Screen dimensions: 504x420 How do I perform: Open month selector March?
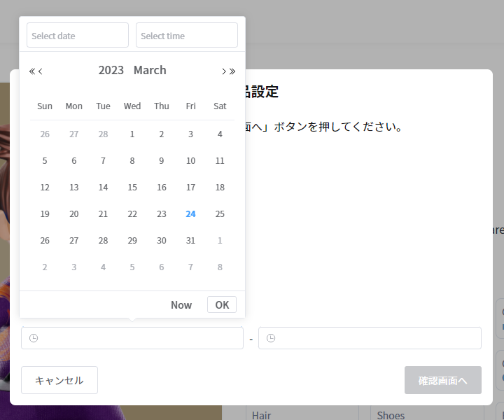pyautogui.click(x=150, y=70)
